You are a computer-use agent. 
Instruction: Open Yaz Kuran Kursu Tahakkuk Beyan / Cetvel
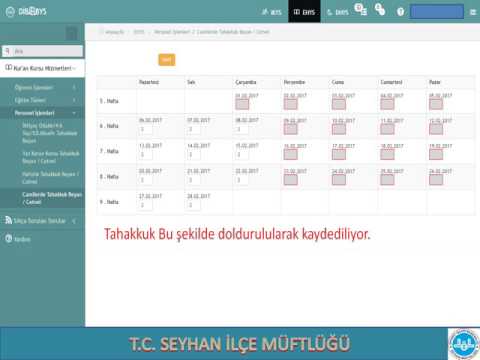(x=51, y=157)
